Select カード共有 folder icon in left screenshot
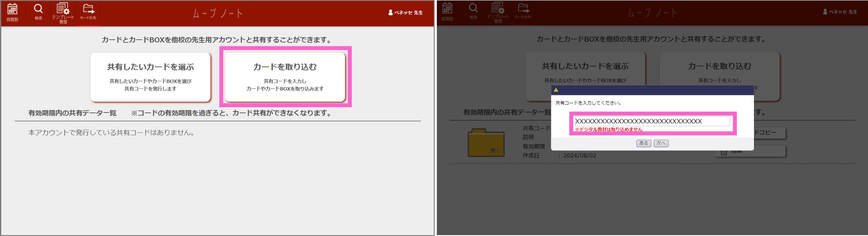868x236 pixels. (88, 12)
